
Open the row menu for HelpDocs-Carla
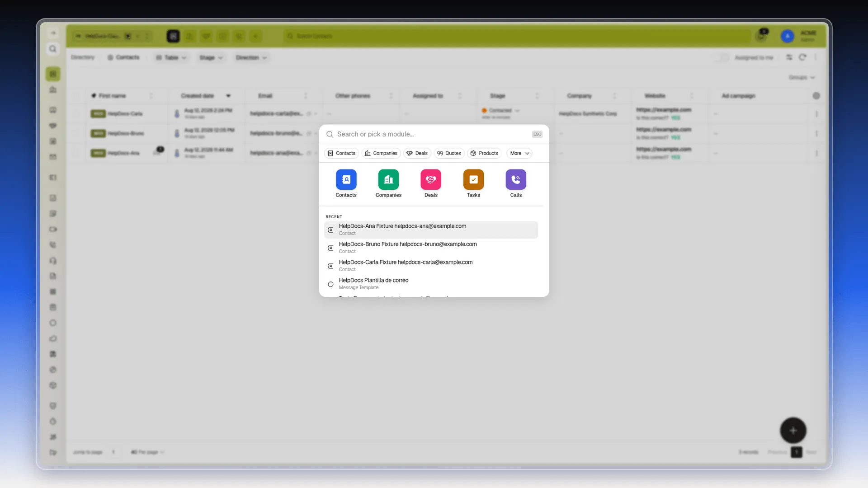816,114
